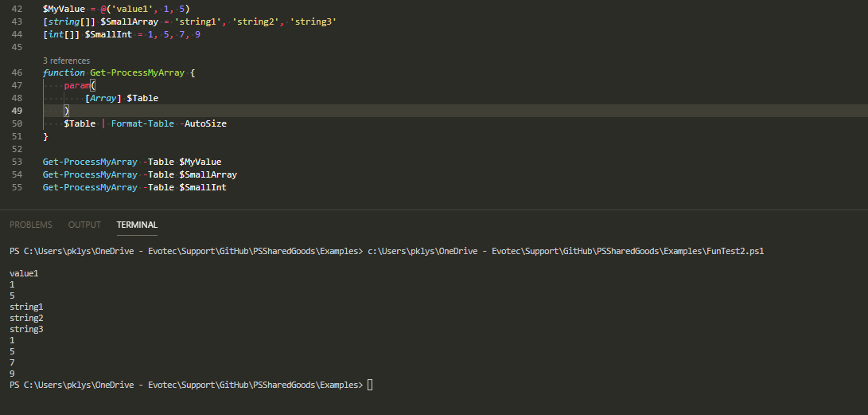Viewport: 868px width, 415px height.
Task: Click $SmallInt variable declaration on line 44
Action: 108,34
